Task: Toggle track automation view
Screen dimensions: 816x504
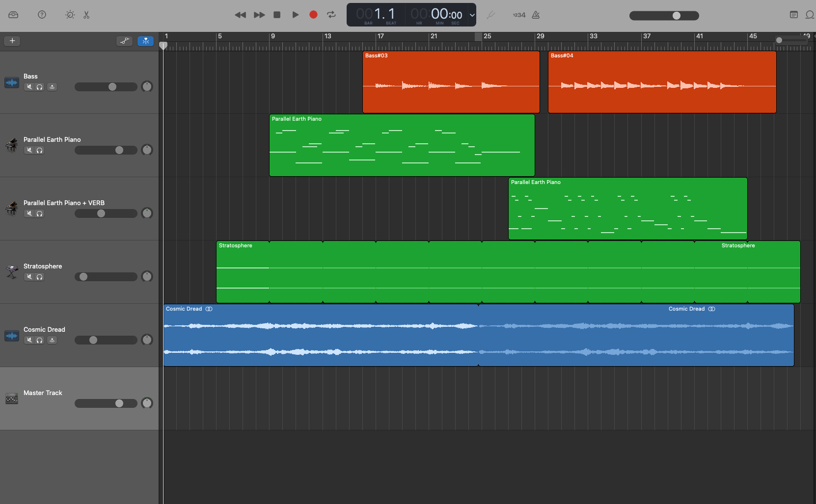Action: click(x=125, y=41)
